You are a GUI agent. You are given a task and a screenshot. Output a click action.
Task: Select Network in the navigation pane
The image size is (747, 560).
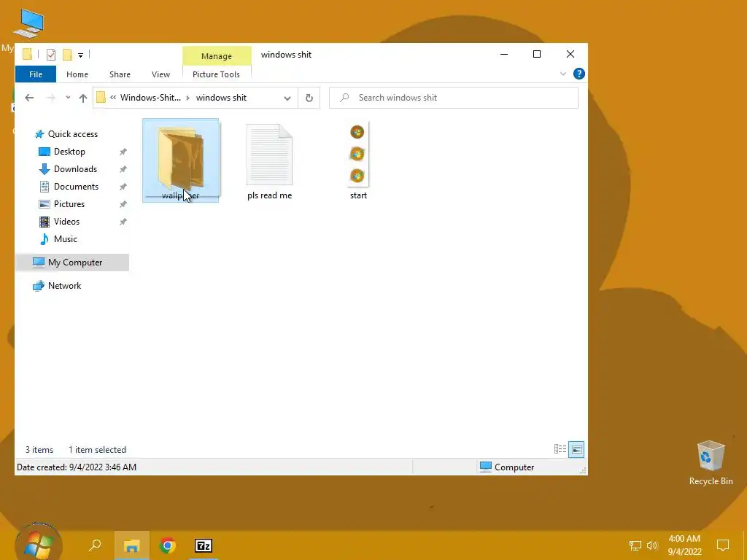pos(64,286)
